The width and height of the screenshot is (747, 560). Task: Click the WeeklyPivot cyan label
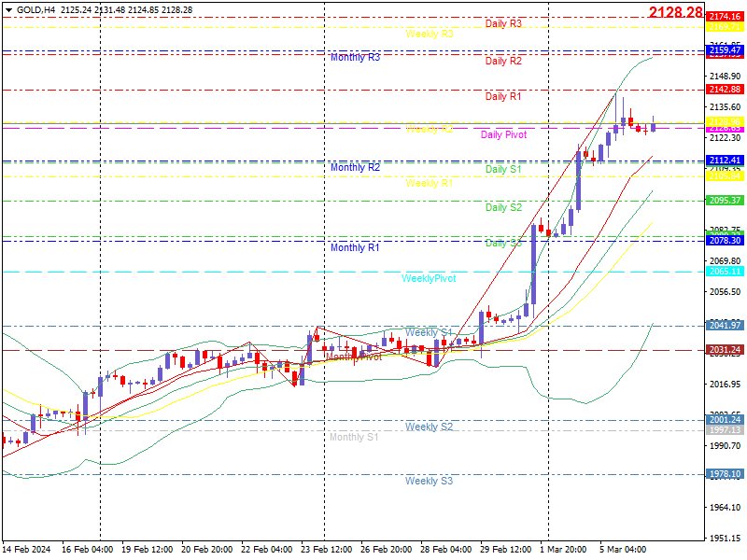[429, 278]
